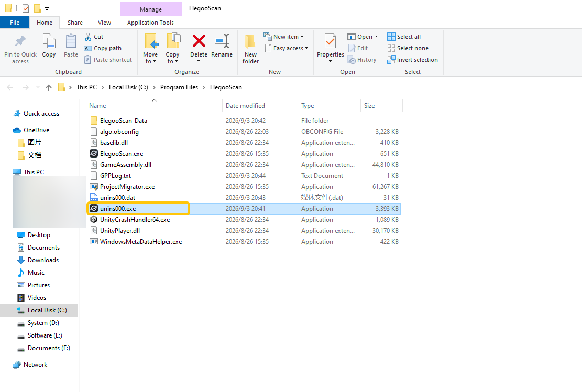Open the Copy to dropdown

[x=172, y=49]
